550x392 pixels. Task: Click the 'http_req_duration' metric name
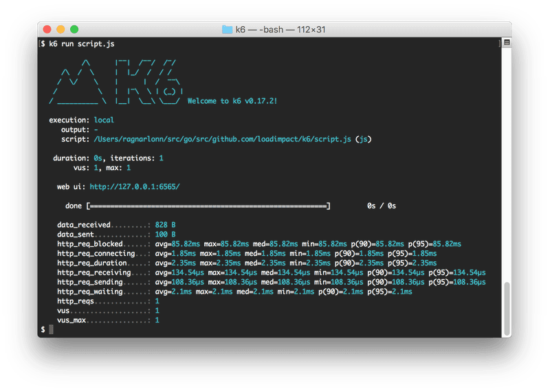click(x=92, y=263)
